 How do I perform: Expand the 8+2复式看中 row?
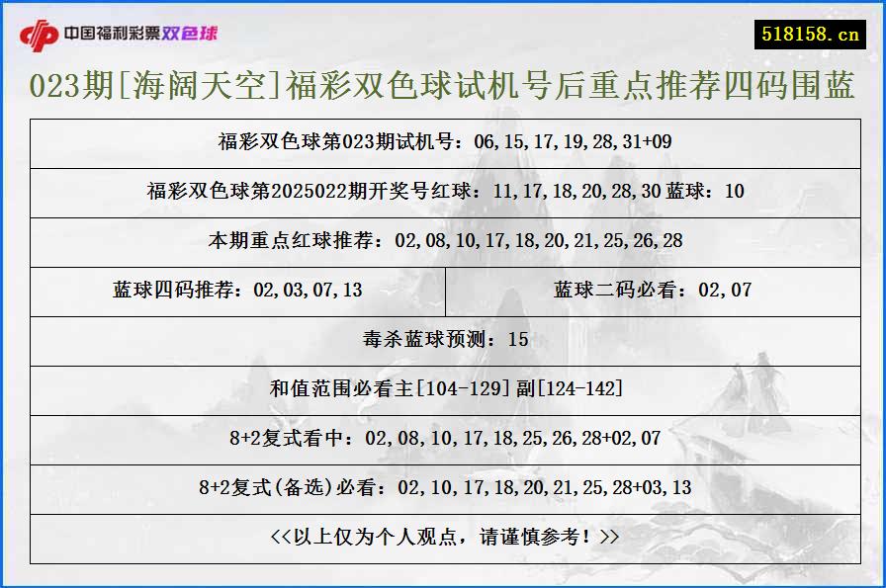443,439
